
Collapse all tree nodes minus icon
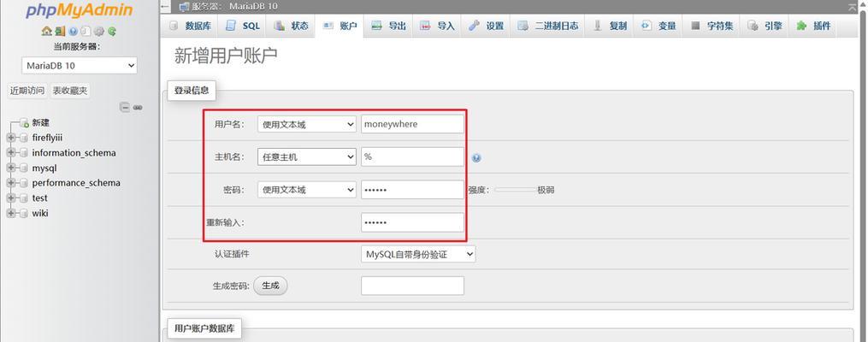(125, 108)
